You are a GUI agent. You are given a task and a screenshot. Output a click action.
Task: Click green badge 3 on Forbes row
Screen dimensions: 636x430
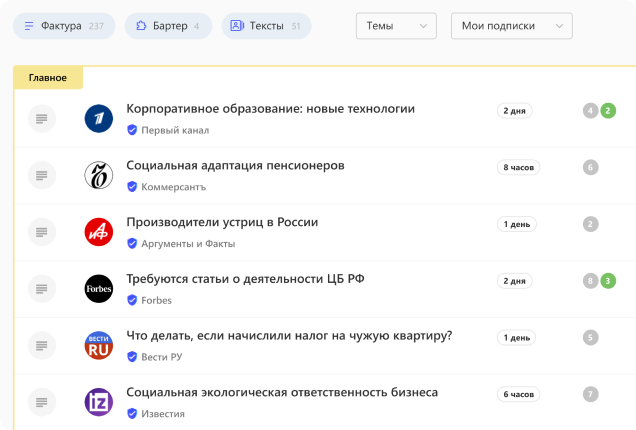[x=608, y=281]
